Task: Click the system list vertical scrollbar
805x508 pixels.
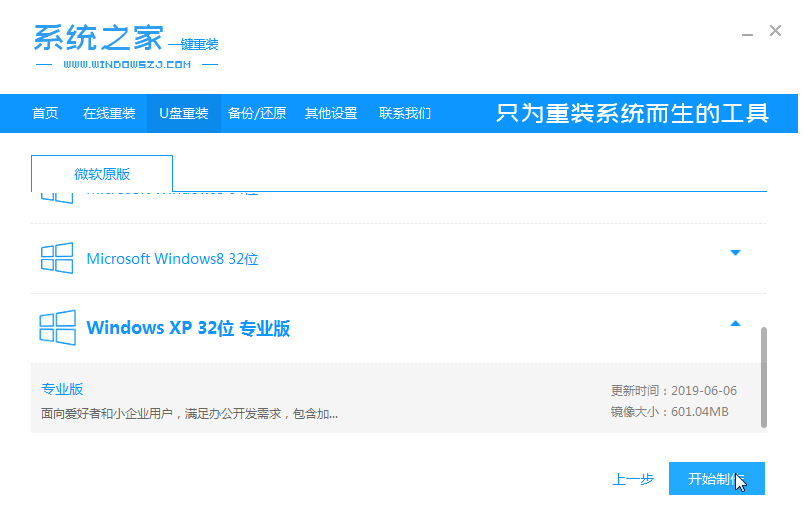Action: 765,376
